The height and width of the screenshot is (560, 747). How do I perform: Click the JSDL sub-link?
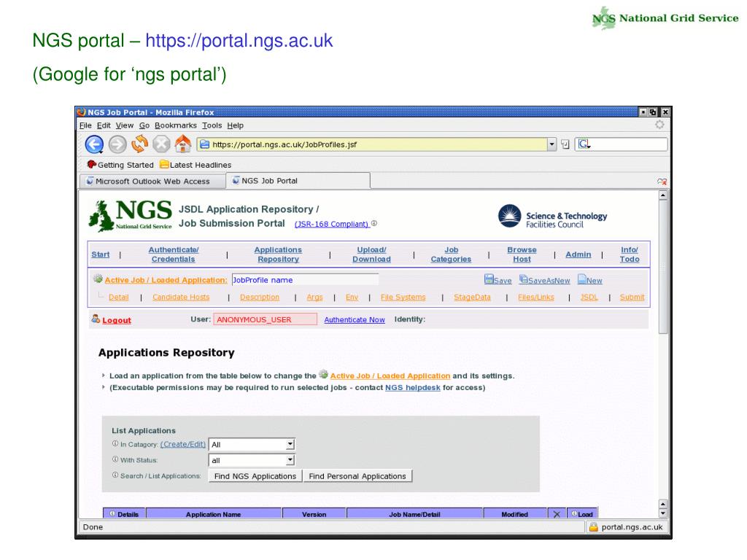click(x=589, y=297)
